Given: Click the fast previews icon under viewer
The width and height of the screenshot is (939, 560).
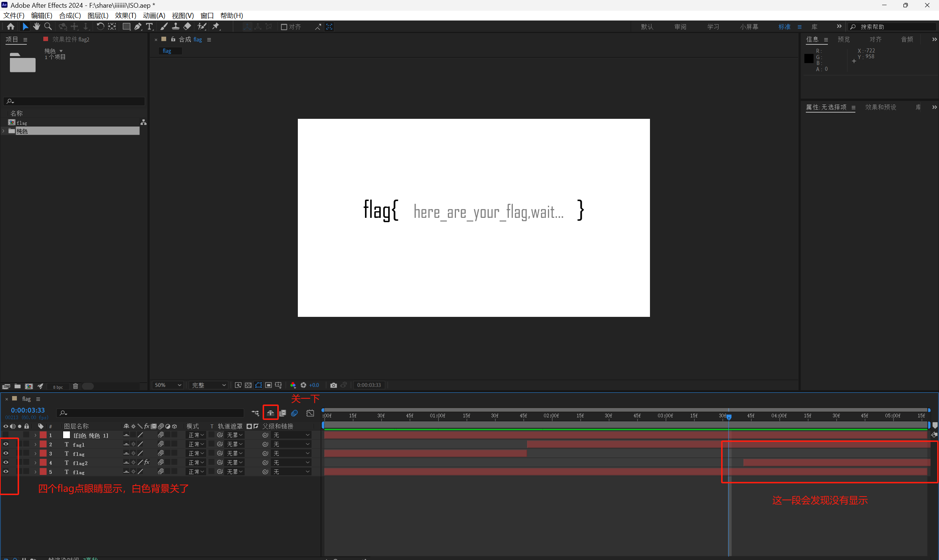Looking at the screenshot, I should [x=238, y=385].
